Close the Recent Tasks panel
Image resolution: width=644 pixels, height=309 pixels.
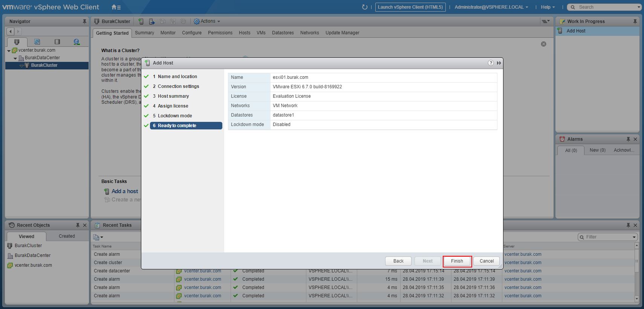pos(635,225)
